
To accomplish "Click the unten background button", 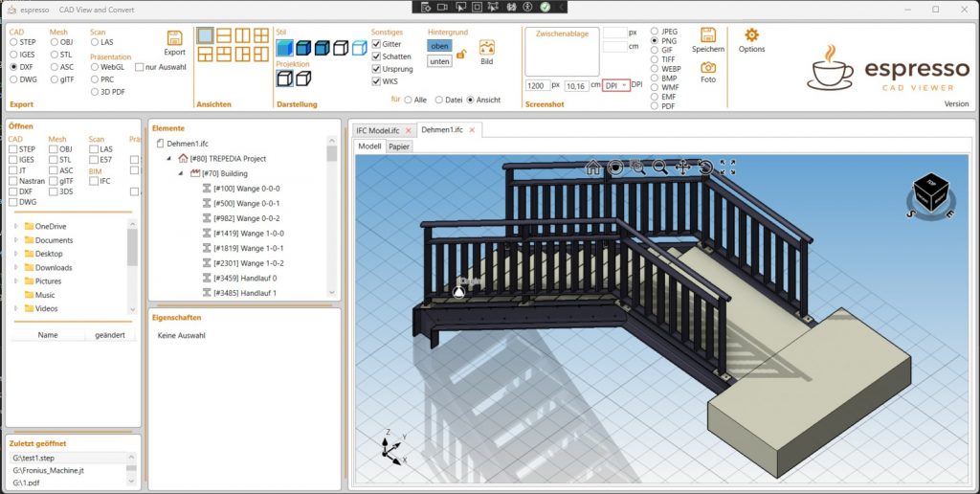I will tap(439, 61).
